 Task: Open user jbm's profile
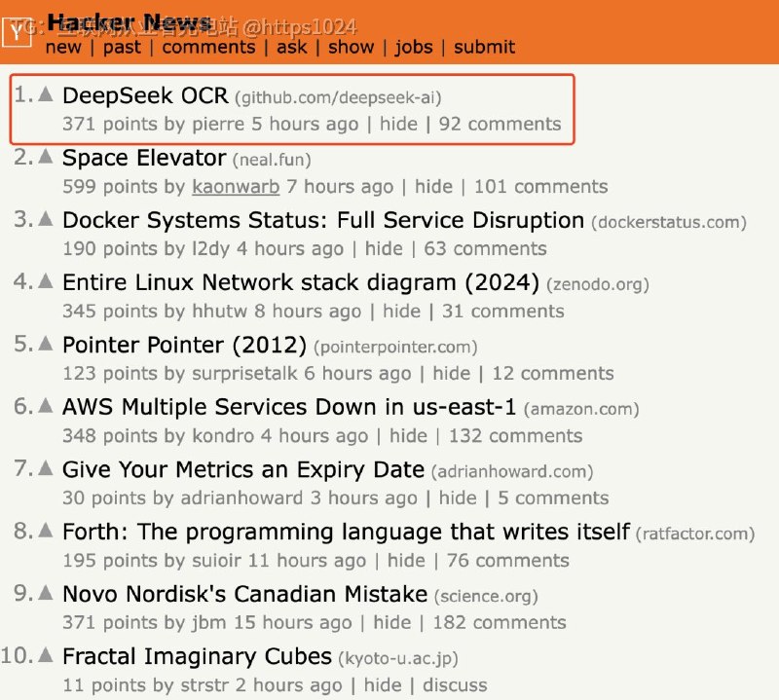point(209,623)
